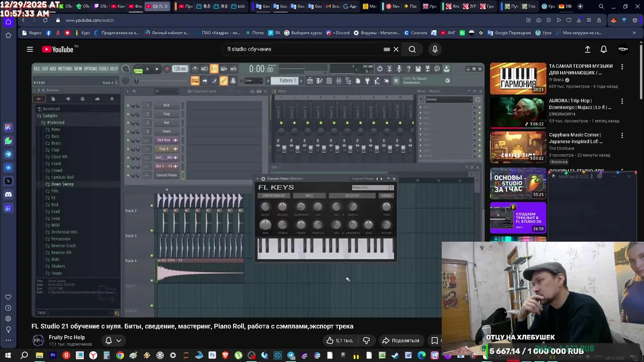Toggle the Ekit Kick channel mute LED
This screenshot has height=362, width=644.
click(x=128, y=140)
